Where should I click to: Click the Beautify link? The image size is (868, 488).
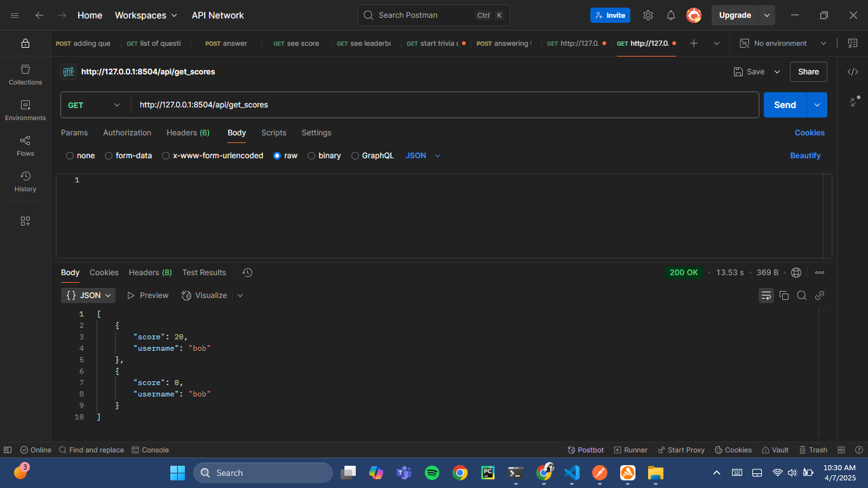(805, 156)
